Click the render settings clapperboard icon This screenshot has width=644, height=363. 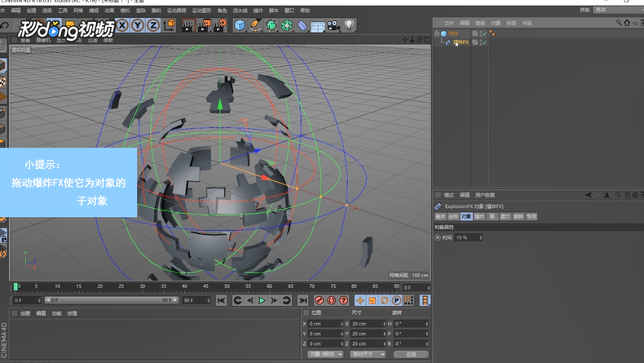pyautogui.click(x=218, y=25)
